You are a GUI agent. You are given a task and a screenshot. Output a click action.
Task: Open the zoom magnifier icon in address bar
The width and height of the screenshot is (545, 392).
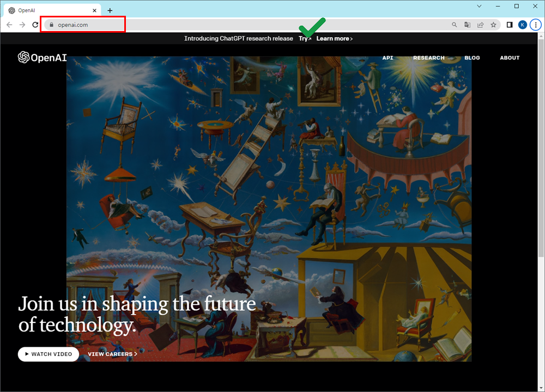[x=455, y=24]
